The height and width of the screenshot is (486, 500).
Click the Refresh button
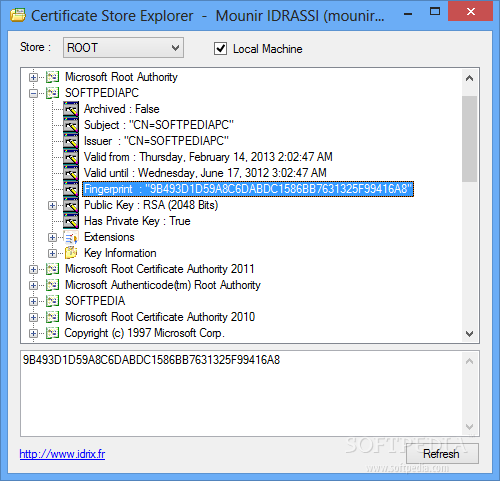tap(442, 454)
